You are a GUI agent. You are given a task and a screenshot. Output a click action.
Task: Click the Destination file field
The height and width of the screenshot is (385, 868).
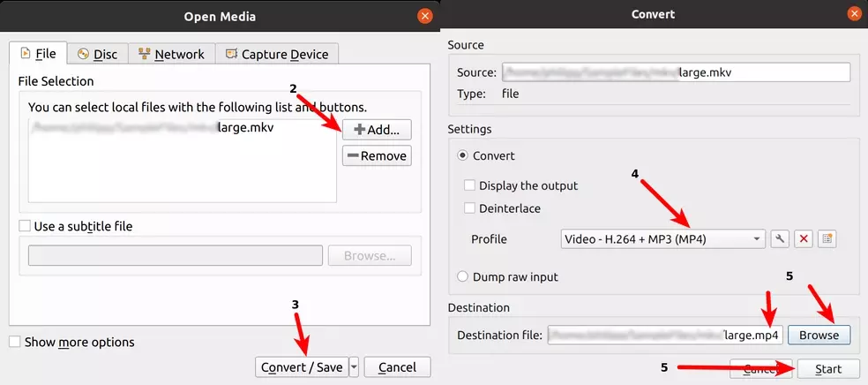tap(665, 336)
